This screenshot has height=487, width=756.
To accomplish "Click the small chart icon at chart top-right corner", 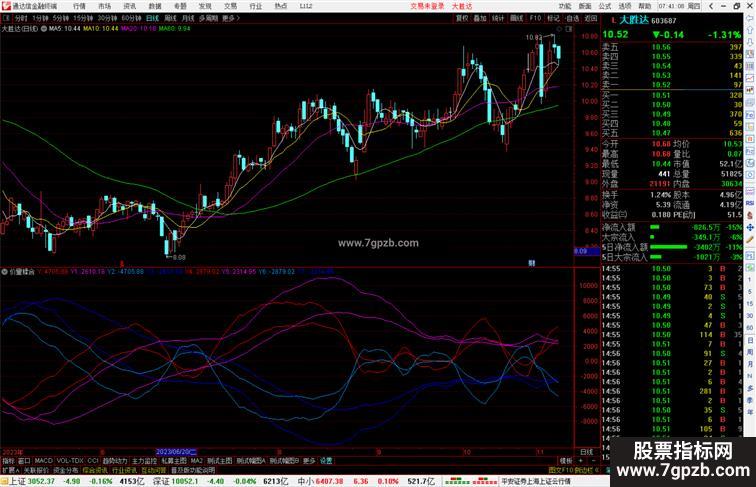I will pos(568,29).
